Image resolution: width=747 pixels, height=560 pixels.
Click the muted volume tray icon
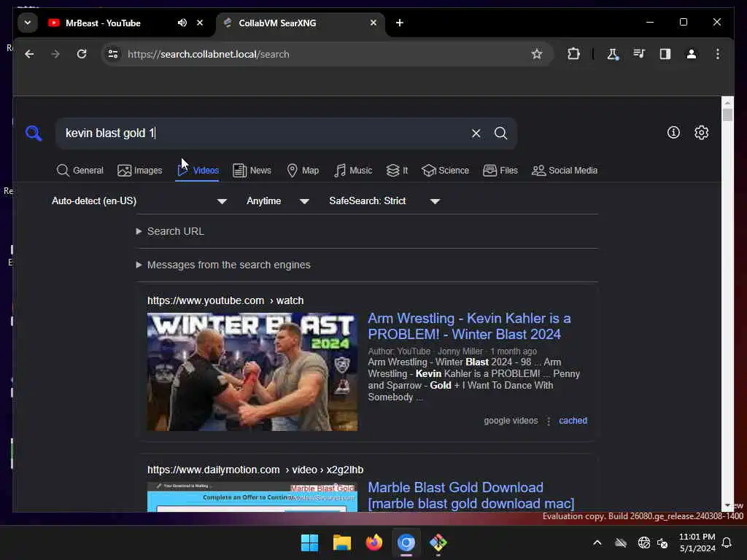(x=662, y=542)
